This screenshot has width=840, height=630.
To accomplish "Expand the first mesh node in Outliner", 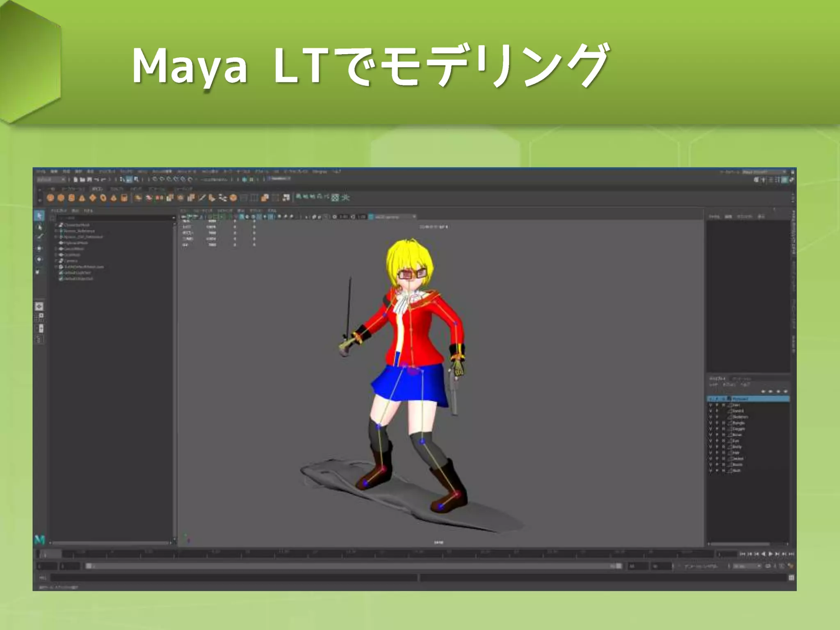I will coord(56,225).
